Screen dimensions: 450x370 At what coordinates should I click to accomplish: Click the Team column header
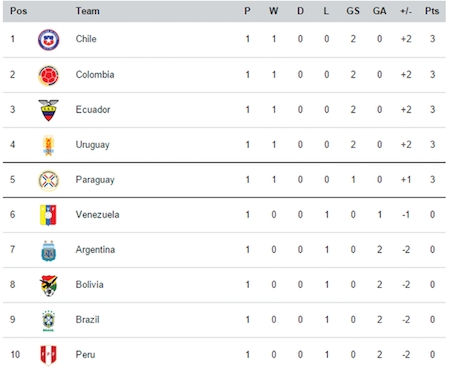(87, 11)
